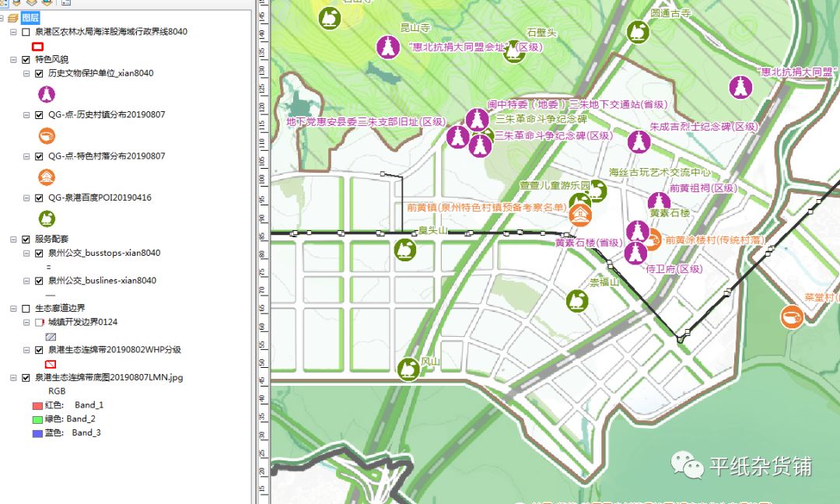The width and height of the screenshot is (840, 504).
Task: Click the RGB label under raster layer
Action: click(x=57, y=391)
